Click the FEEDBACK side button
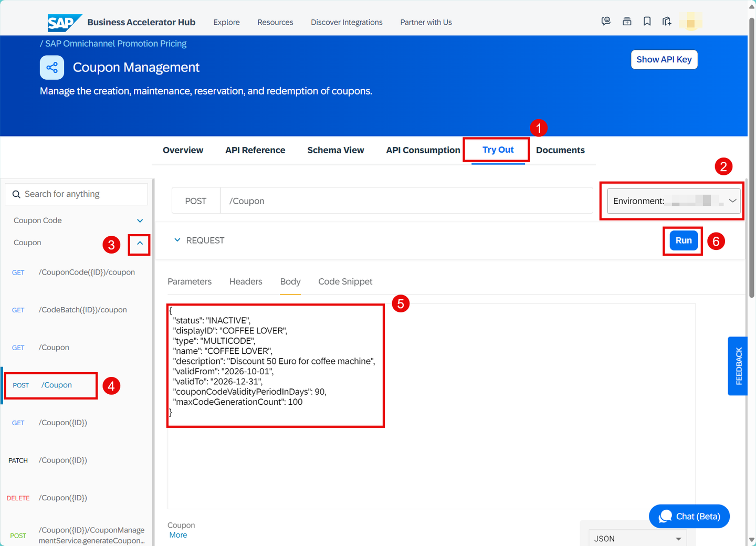Viewport: 756px width, 546px height. [738, 366]
